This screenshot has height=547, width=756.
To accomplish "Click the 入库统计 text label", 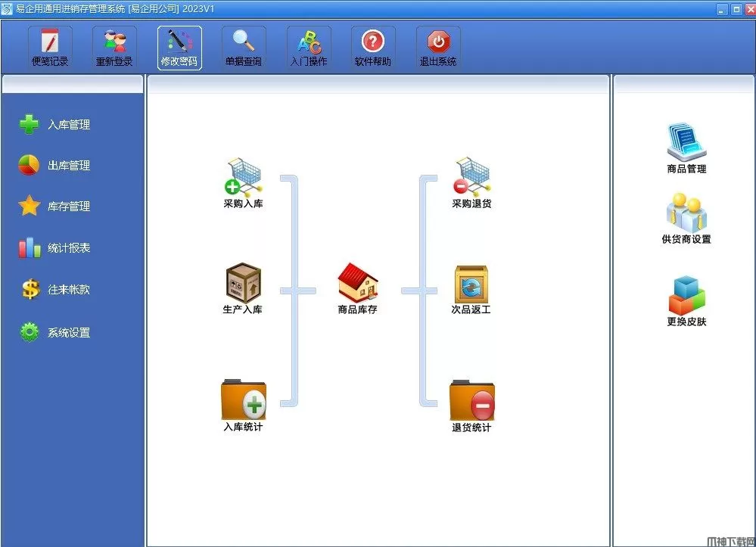I will tap(244, 427).
